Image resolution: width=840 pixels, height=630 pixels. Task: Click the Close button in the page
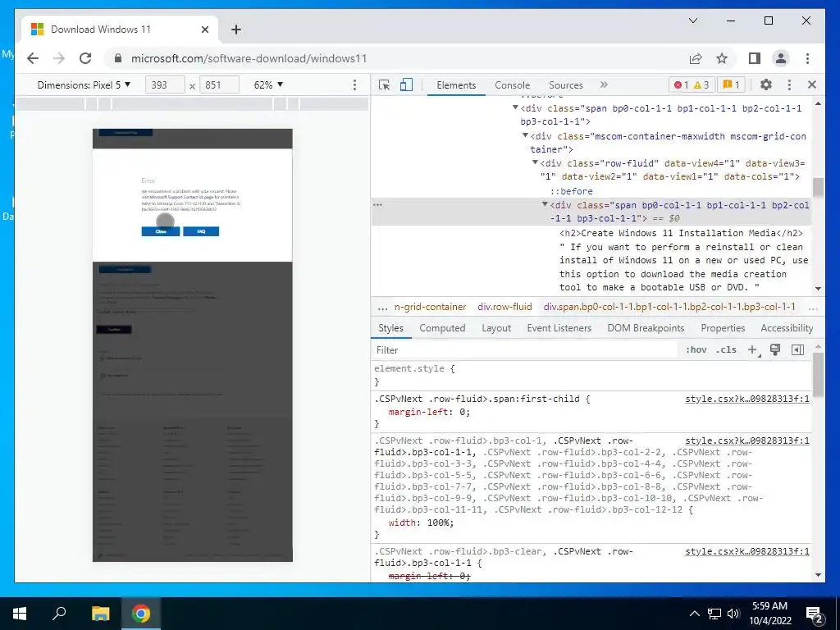tap(161, 231)
